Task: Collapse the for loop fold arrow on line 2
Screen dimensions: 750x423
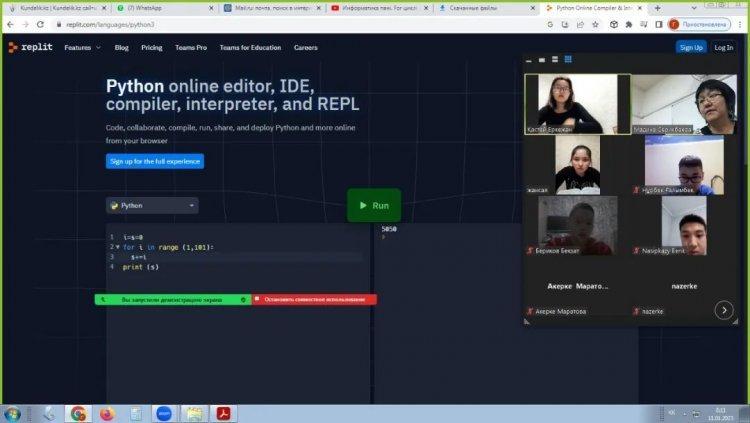Action: point(118,247)
